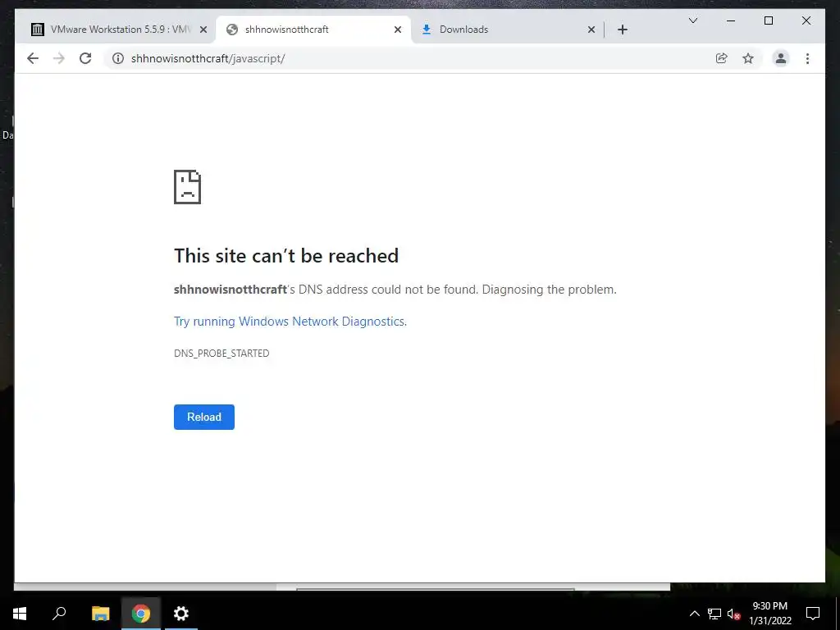Open File Explorer from taskbar
The image size is (840, 630).
pos(100,614)
